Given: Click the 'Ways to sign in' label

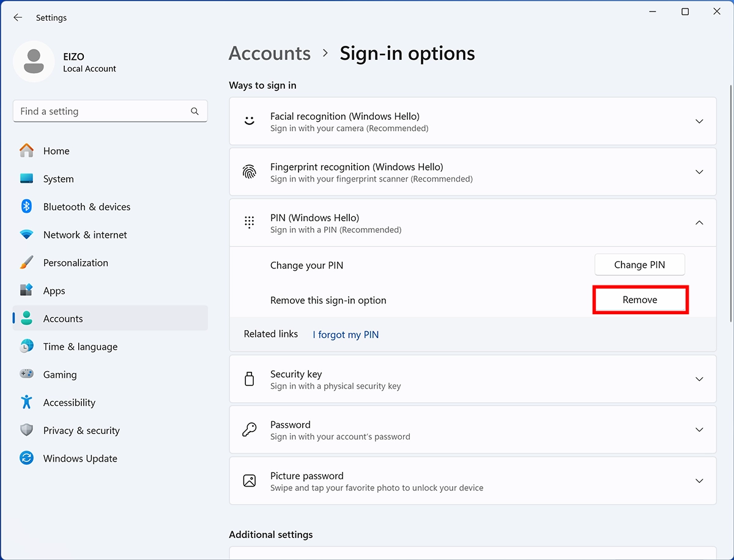Looking at the screenshot, I should pyautogui.click(x=262, y=86).
